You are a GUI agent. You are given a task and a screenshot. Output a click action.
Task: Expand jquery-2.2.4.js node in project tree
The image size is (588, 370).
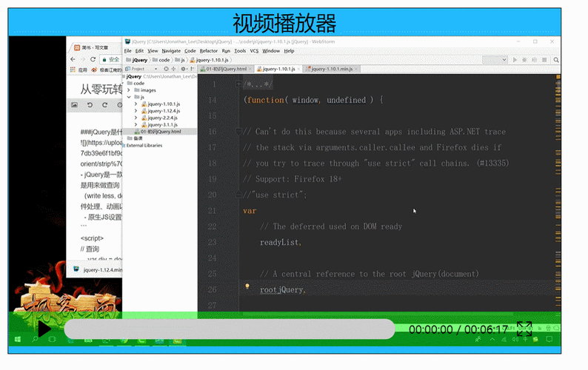coord(136,118)
